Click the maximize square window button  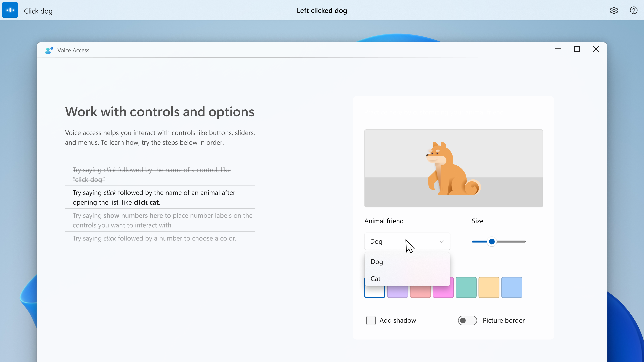point(577,49)
